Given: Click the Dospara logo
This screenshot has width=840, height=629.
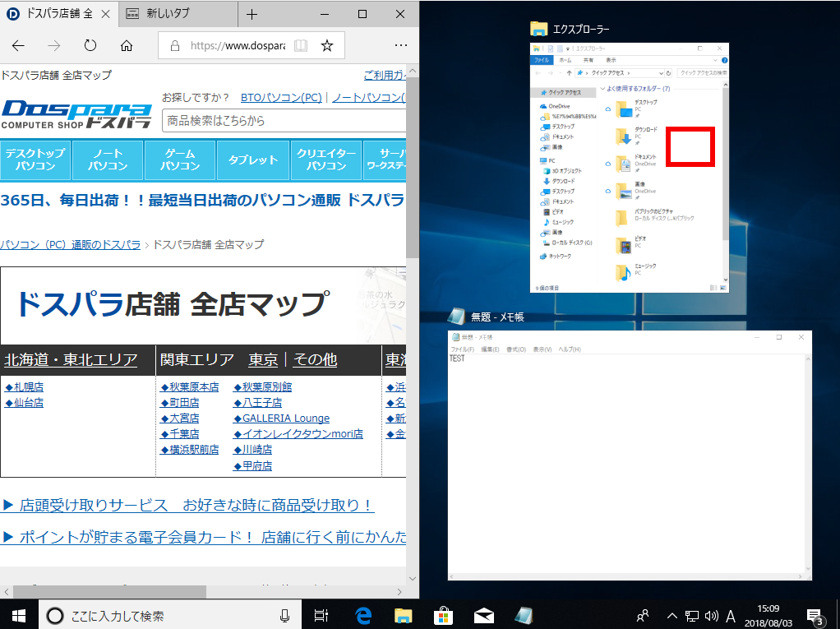Looking at the screenshot, I should (76, 114).
